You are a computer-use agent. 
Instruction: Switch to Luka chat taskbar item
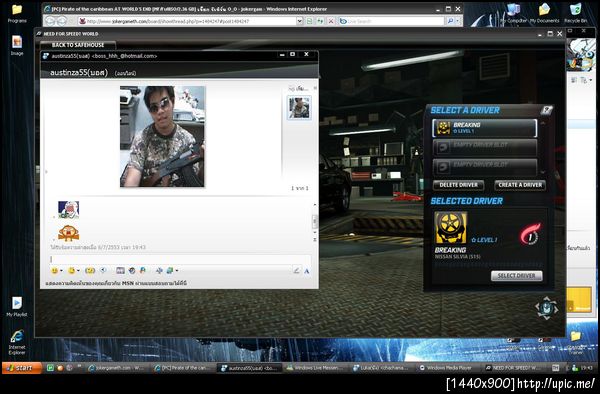381,368
